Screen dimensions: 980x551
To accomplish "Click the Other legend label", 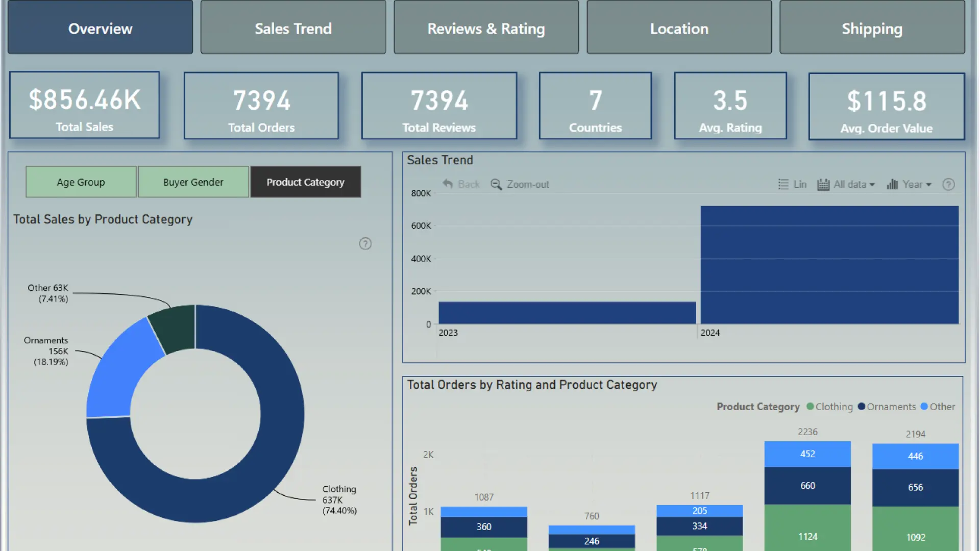I will [942, 407].
